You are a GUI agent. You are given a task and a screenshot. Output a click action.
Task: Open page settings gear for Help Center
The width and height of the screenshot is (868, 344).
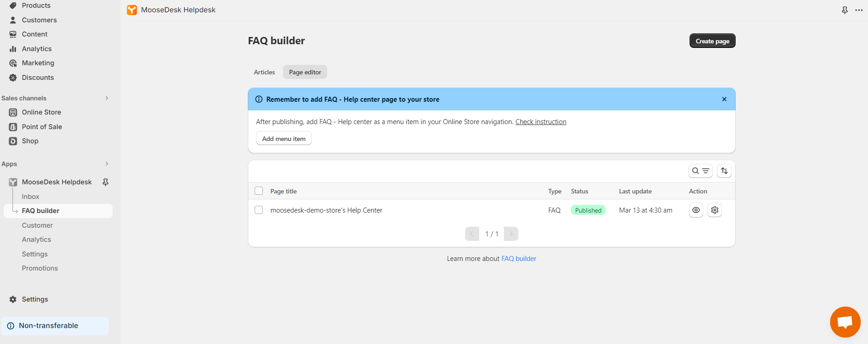click(x=715, y=210)
